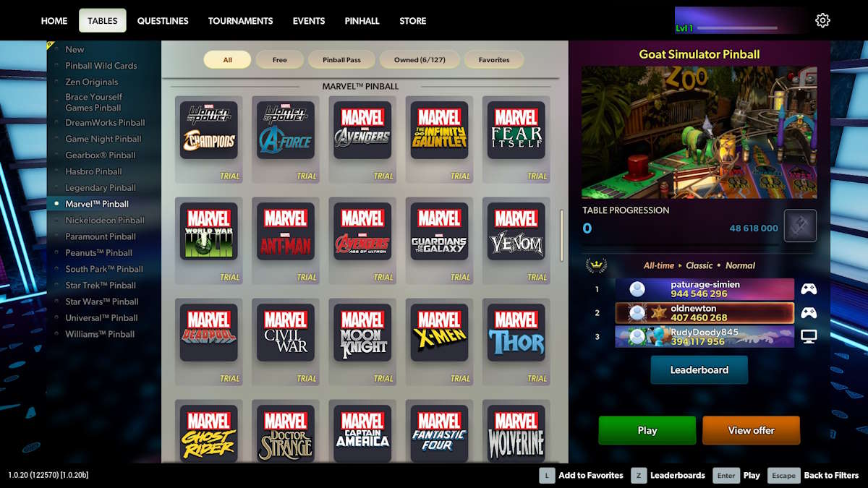
Task: Select the New category
Action: click(75, 49)
